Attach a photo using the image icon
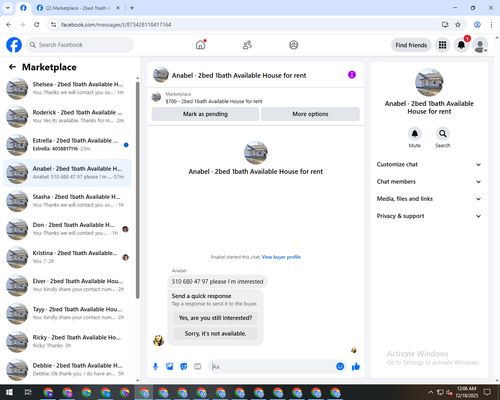Screen dimensions: 500x400 [170, 367]
